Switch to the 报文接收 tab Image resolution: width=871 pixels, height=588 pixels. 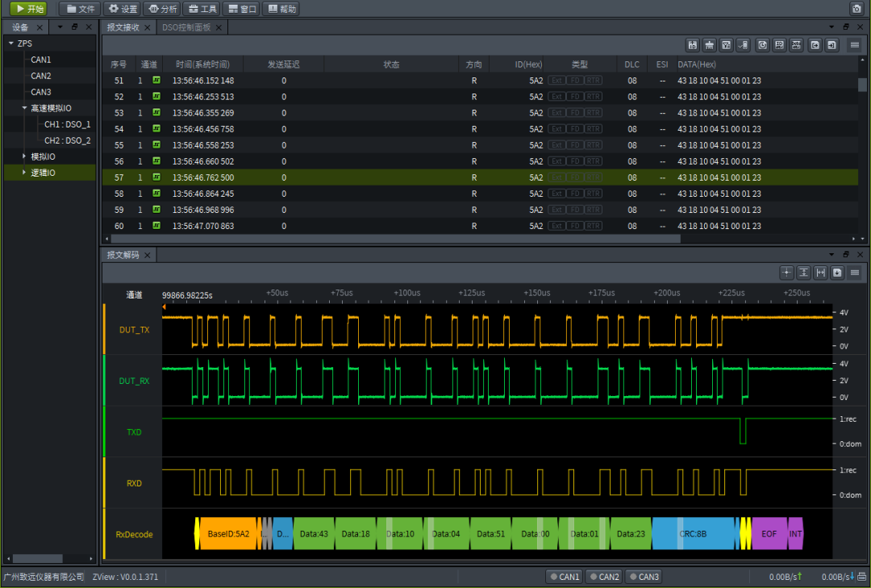123,27
